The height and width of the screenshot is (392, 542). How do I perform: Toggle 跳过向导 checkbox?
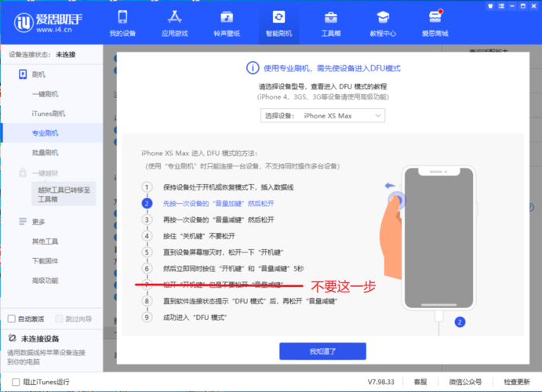click(x=59, y=318)
